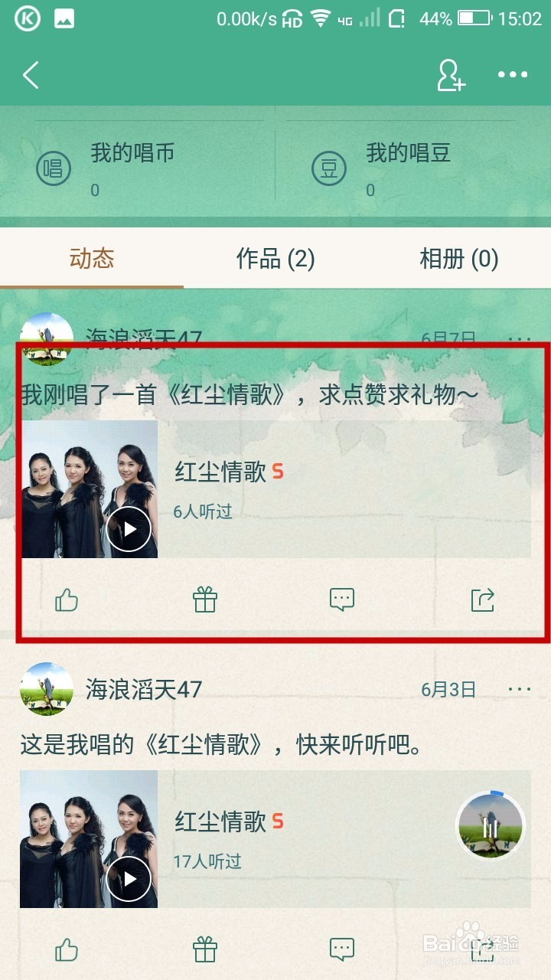Switch to the 动态 tab
Image resolution: width=551 pixels, height=980 pixels.
point(92,259)
